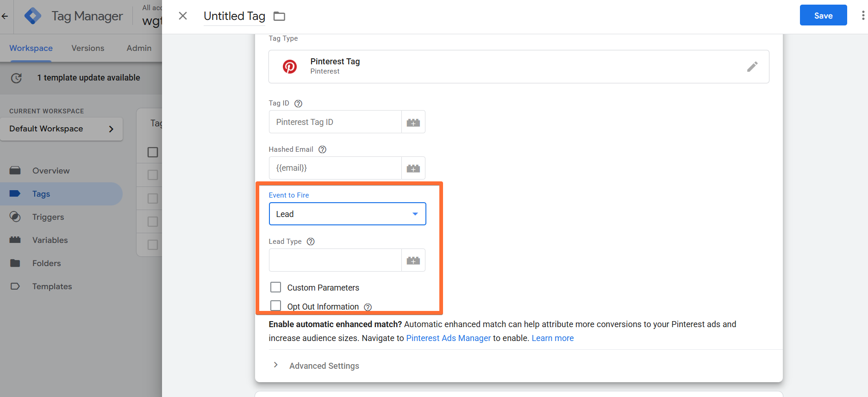This screenshot has height=397, width=868.
Task: Open the Pinterest Ads Manager link
Action: pyautogui.click(x=448, y=338)
